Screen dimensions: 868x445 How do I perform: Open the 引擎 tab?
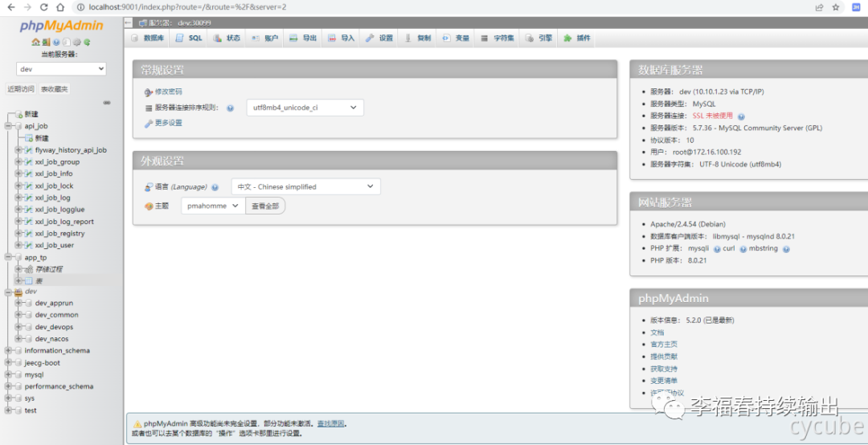pyautogui.click(x=538, y=38)
